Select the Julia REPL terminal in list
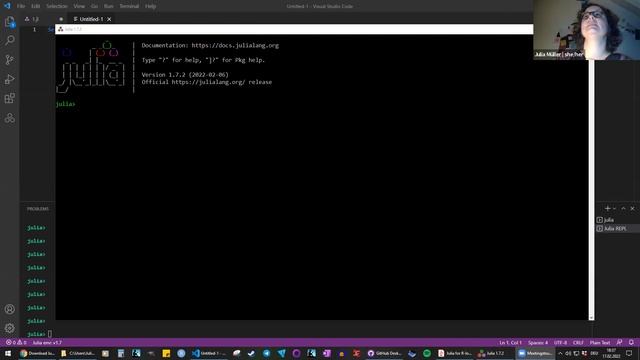 (x=617, y=229)
